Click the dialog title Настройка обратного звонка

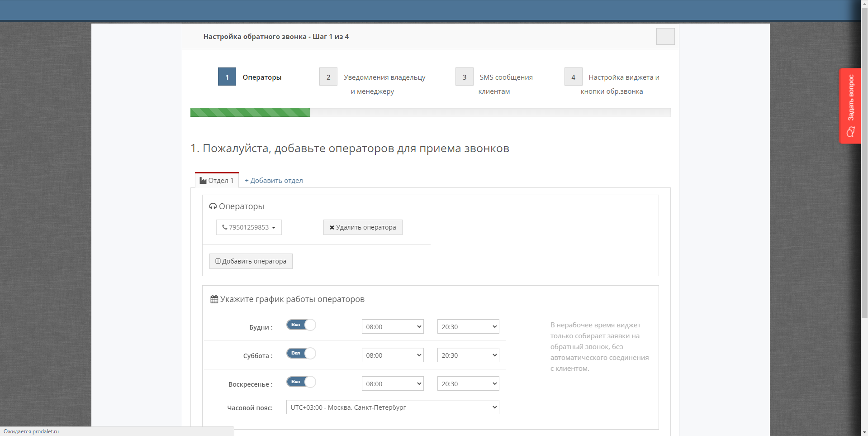point(276,37)
